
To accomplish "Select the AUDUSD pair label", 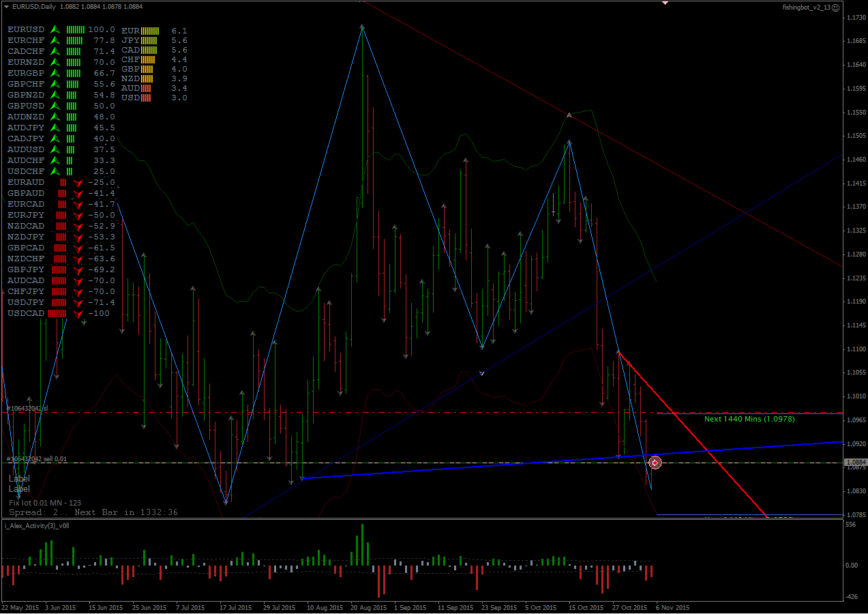I will [x=26, y=150].
